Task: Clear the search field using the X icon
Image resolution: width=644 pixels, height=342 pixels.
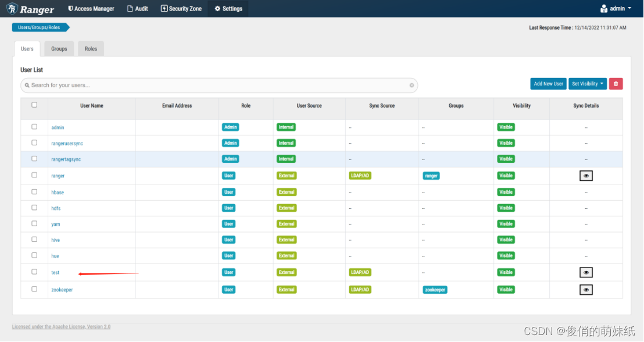Action: pyautogui.click(x=412, y=85)
